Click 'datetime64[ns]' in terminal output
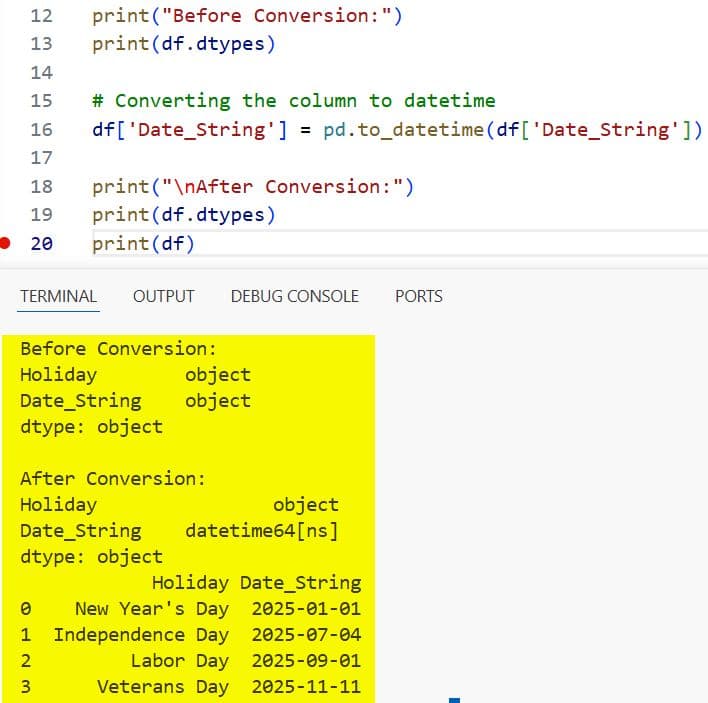 262,531
